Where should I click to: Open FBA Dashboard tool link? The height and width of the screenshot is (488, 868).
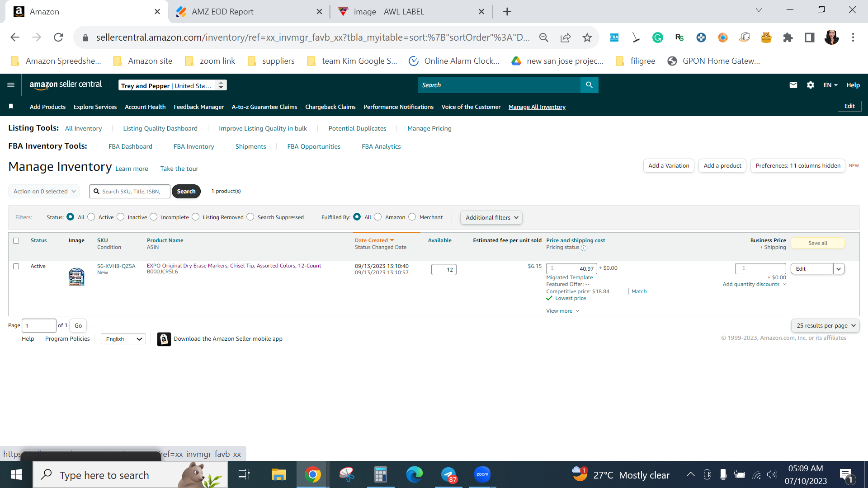click(x=130, y=146)
